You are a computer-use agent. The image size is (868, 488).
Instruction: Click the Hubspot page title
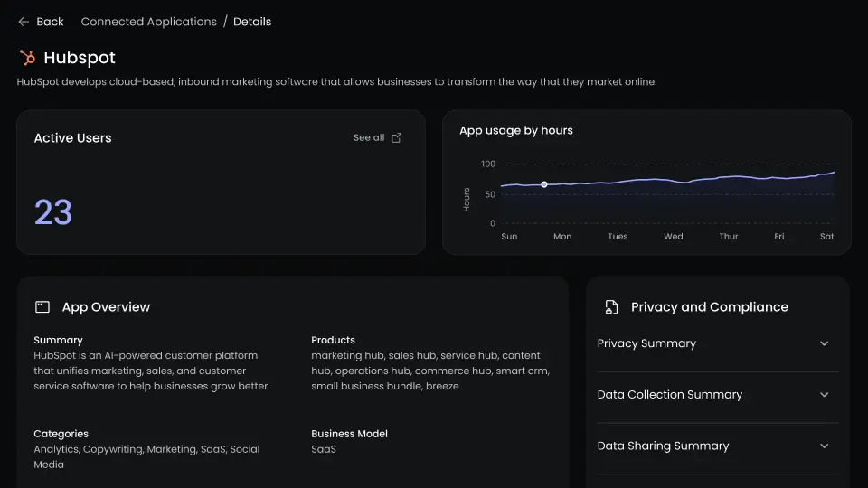(x=80, y=58)
